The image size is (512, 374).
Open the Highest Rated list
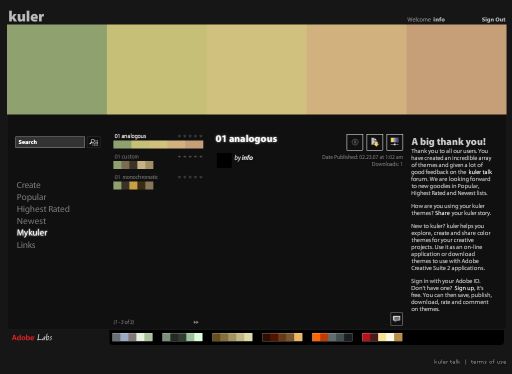click(43, 209)
